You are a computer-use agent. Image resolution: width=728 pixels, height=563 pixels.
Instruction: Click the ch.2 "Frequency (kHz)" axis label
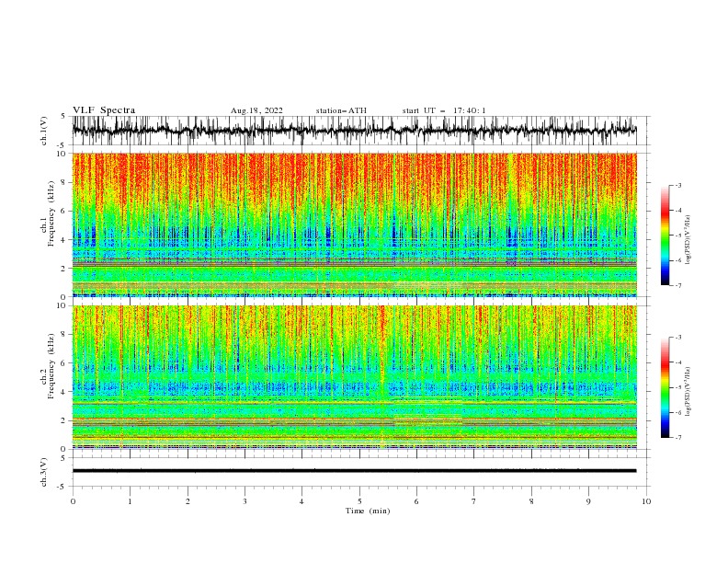[51, 366]
